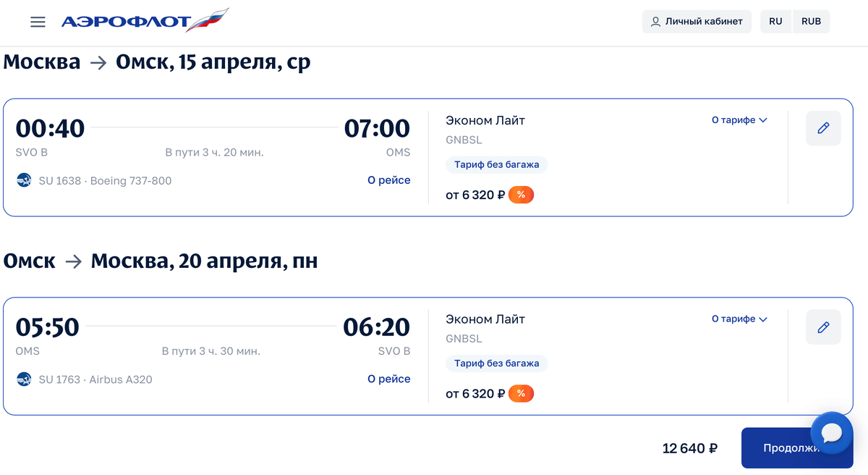Click airline icon next to SU 1763

pos(24,379)
